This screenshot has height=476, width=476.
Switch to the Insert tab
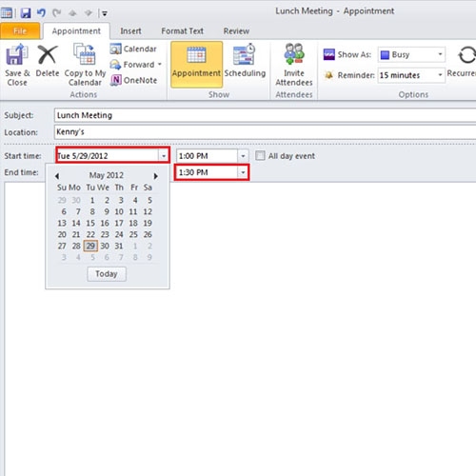click(x=130, y=31)
